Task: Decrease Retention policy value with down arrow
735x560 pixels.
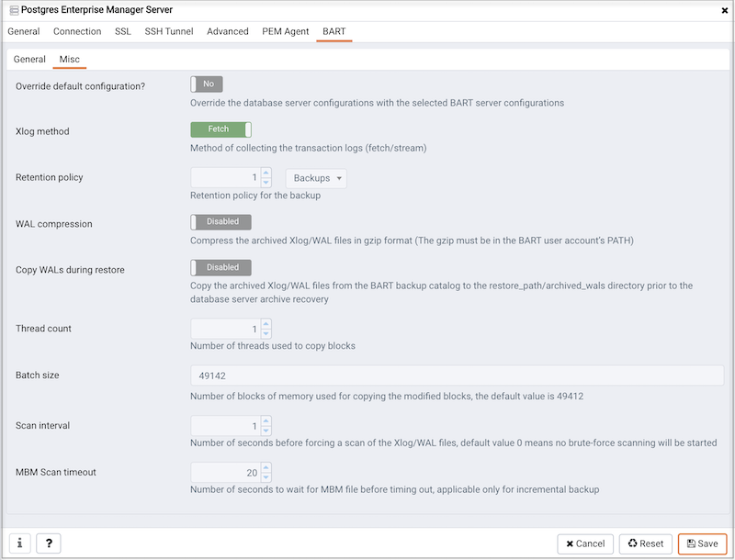Action: pyautogui.click(x=266, y=183)
